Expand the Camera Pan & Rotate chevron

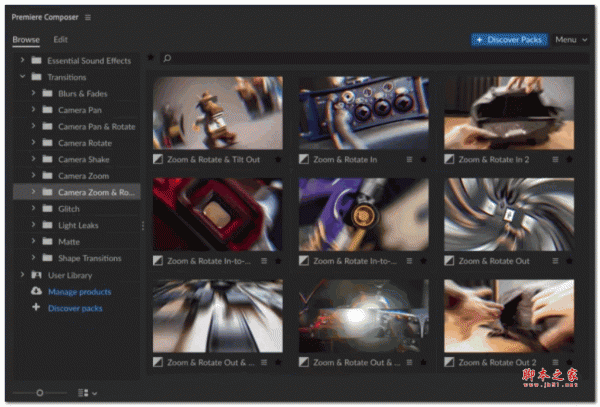tap(33, 126)
